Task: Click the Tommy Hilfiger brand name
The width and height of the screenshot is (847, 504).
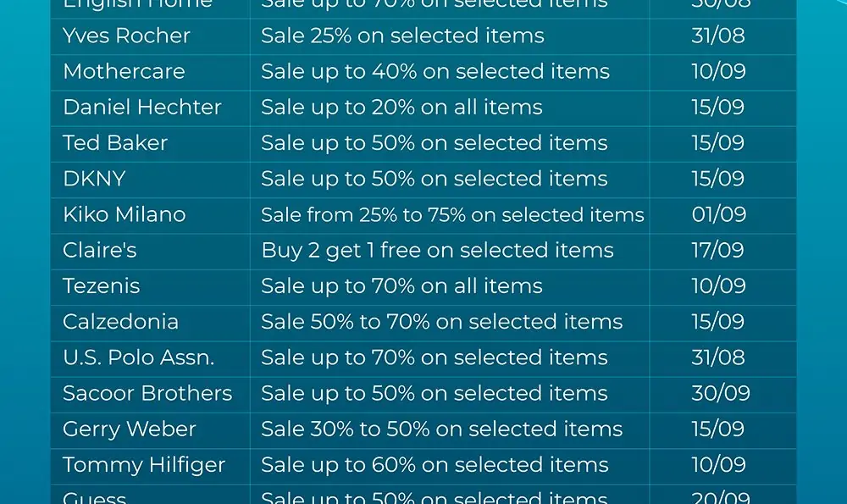Action: tap(144, 465)
